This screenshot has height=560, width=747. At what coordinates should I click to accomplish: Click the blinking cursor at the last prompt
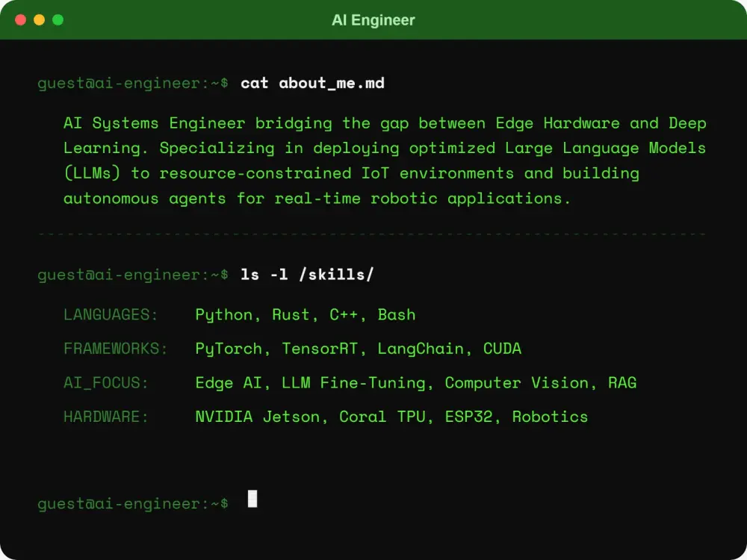pos(252,499)
